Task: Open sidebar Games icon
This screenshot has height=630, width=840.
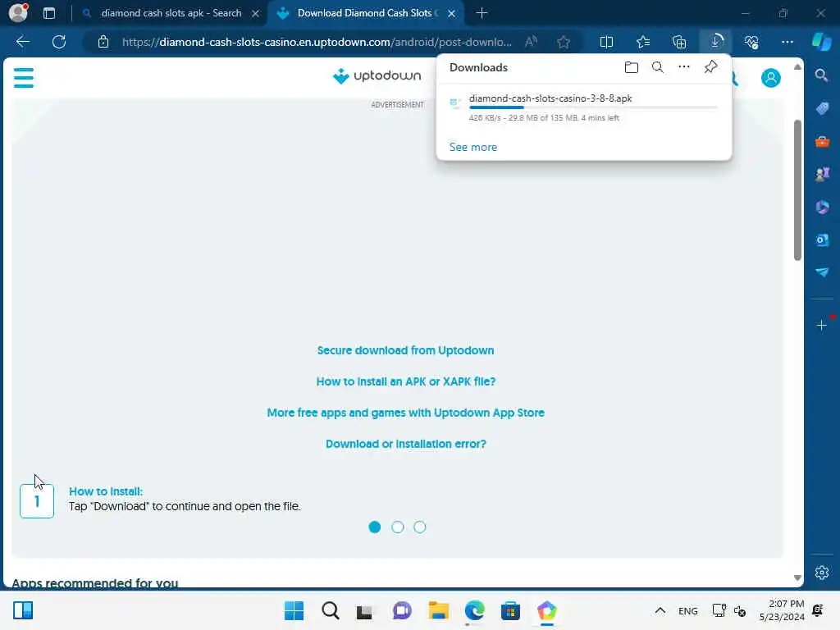Action: click(x=822, y=174)
